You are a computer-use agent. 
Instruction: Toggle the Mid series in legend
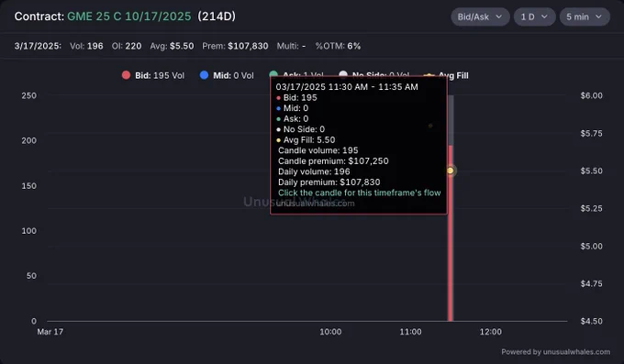coord(227,75)
